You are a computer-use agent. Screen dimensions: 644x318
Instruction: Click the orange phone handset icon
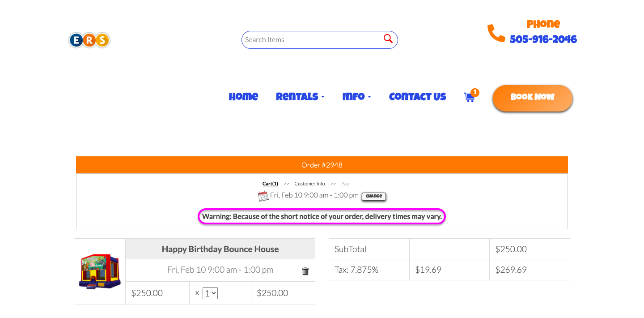[496, 33]
